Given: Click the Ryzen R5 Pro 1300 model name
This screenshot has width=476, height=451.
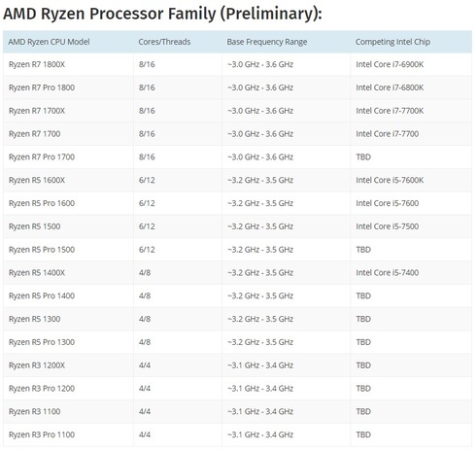Looking at the screenshot, I should (x=42, y=342).
